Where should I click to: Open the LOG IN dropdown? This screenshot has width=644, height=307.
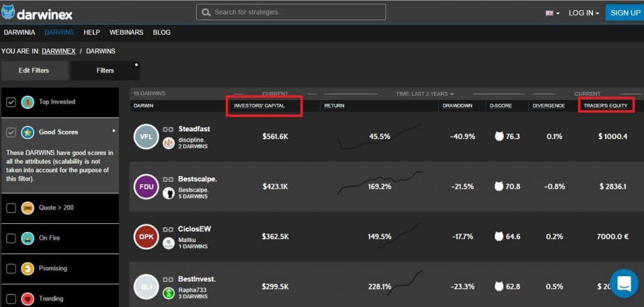coord(584,13)
